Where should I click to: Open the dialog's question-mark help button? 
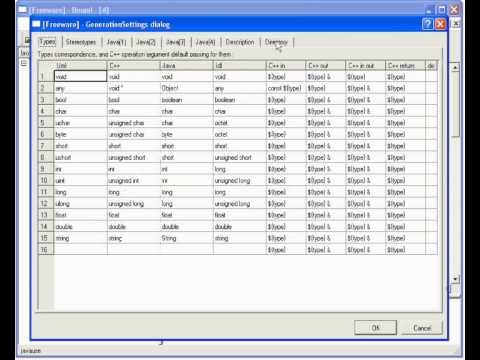427,24
